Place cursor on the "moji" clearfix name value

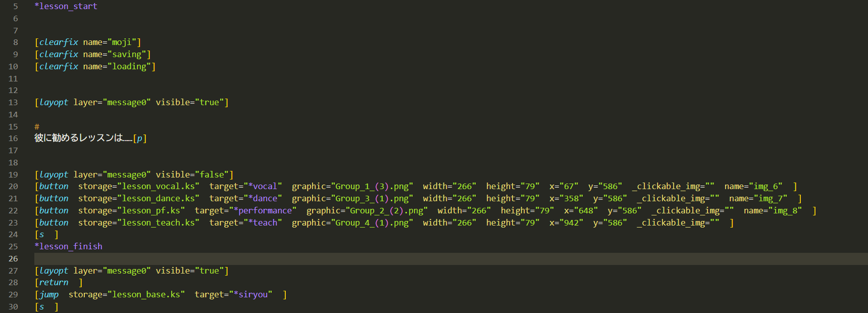coord(122,42)
